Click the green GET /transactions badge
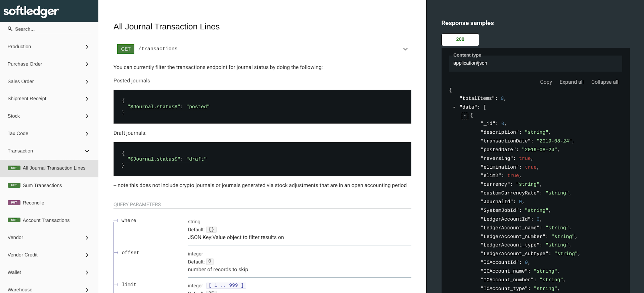This screenshot has height=293, width=644. (x=125, y=49)
